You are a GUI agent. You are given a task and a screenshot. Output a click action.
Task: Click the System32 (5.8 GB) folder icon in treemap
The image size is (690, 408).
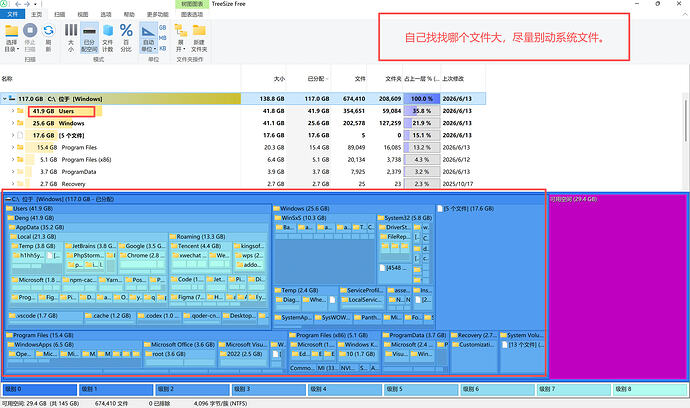pos(381,218)
